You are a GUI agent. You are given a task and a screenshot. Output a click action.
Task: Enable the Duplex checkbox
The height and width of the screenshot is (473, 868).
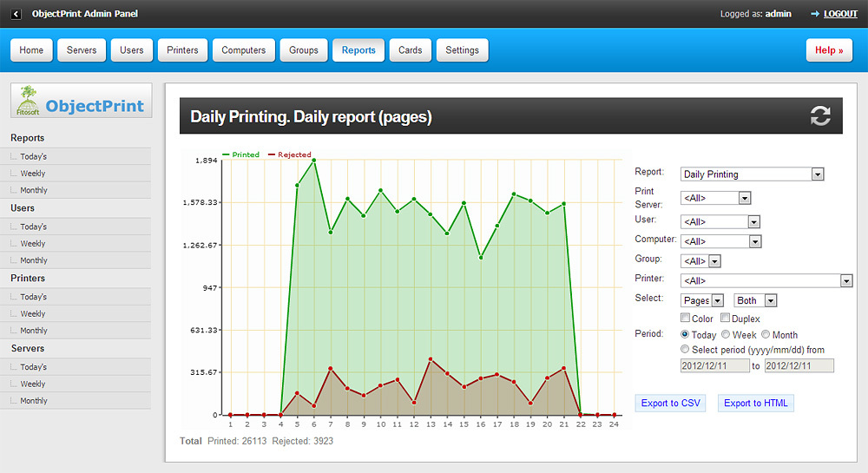click(x=725, y=319)
